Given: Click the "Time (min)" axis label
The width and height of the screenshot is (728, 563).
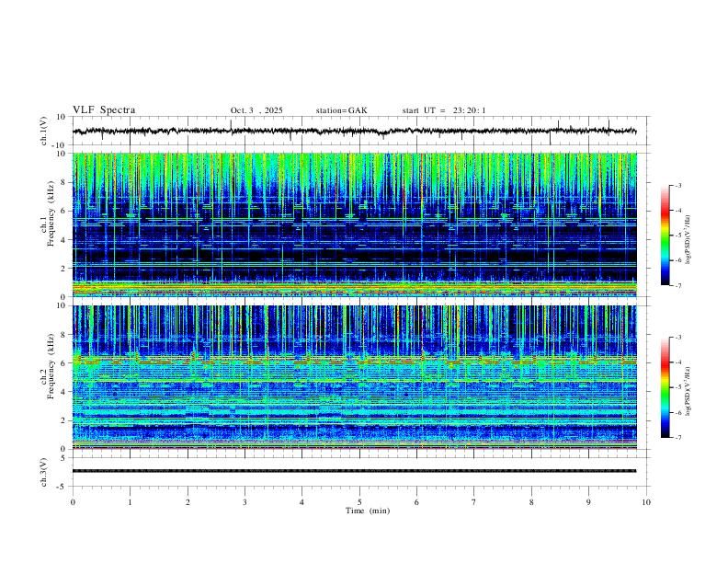Looking at the screenshot, I should pyautogui.click(x=368, y=511).
